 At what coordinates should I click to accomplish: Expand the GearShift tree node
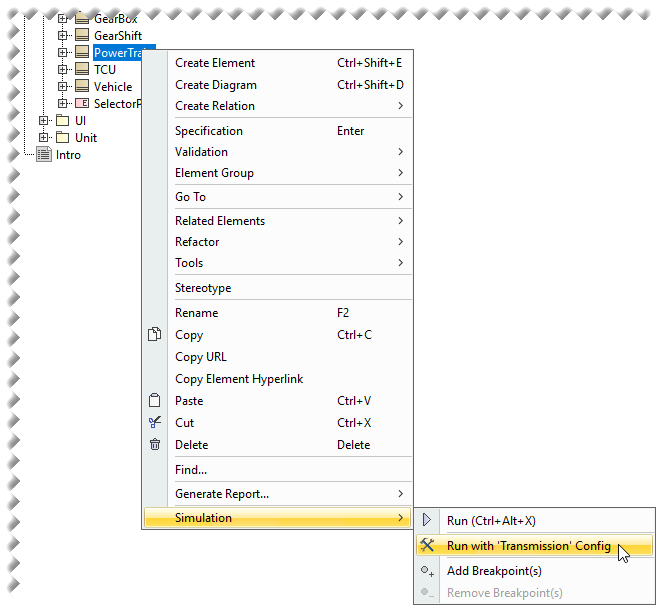point(62,35)
